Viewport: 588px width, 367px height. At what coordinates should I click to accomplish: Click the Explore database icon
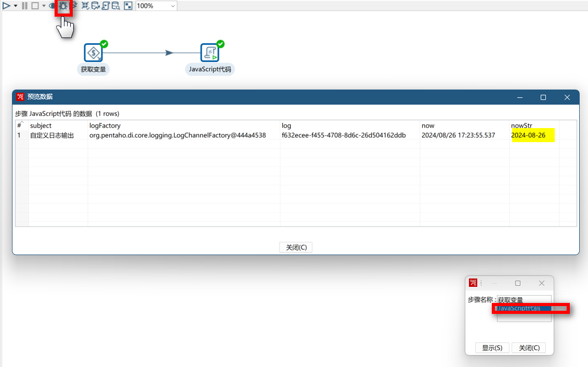115,6
